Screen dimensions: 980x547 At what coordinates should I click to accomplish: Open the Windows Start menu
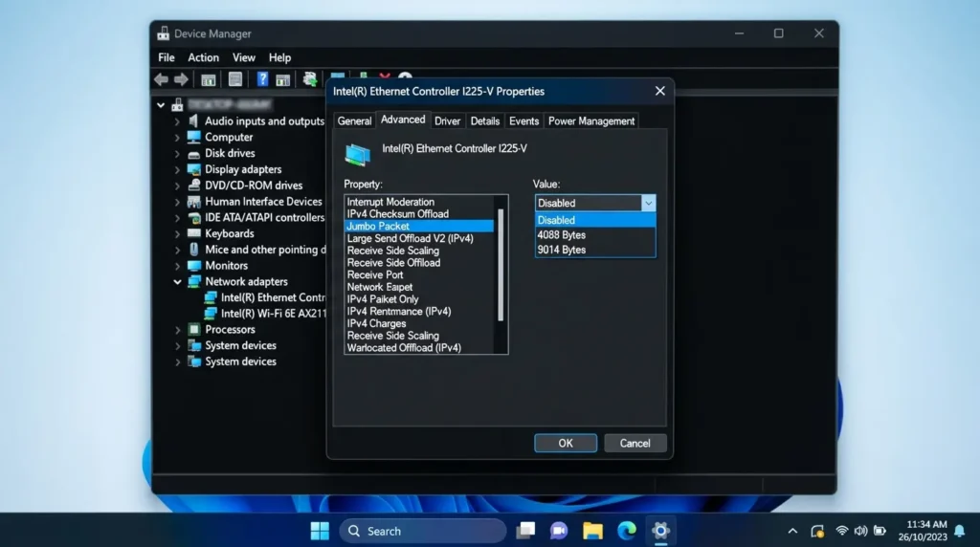click(x=320, y=531)
